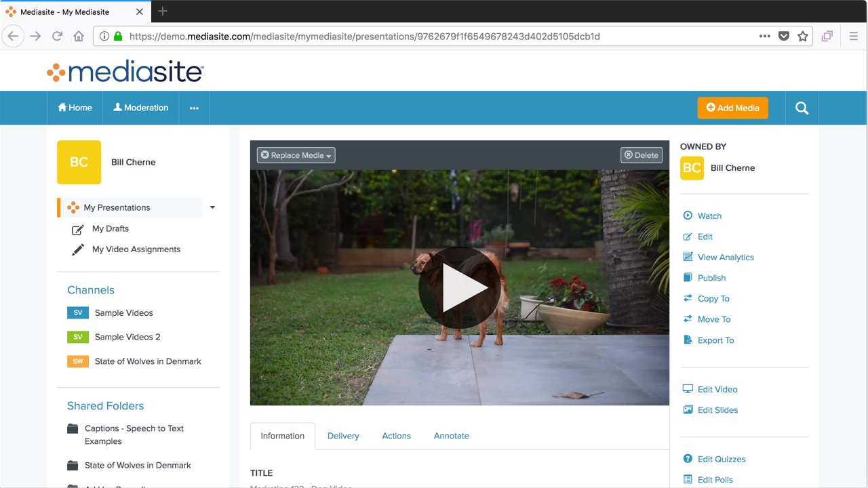Click the Move To arrows icon

[x=688, y=319]
